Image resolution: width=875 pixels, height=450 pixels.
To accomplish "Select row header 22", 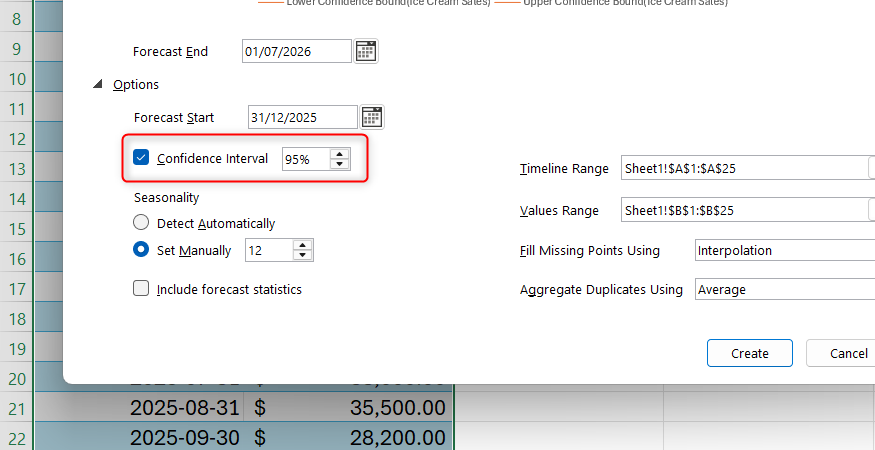I will coord(16,438).
